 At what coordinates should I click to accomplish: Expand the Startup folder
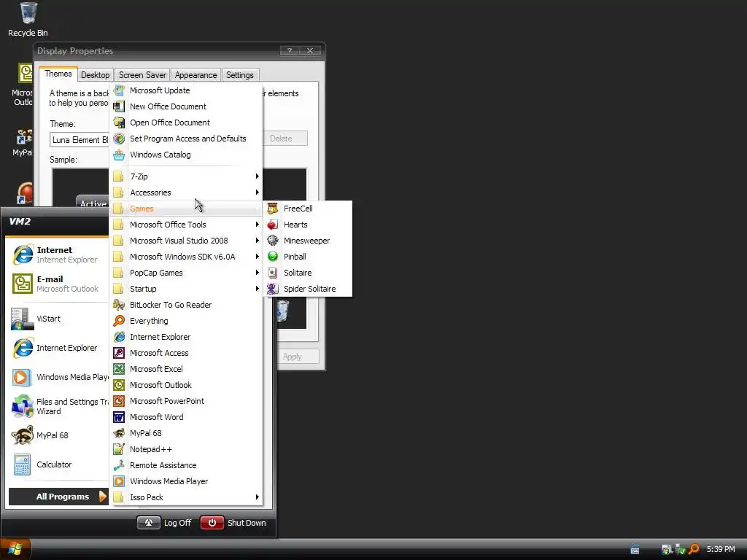tap(186, 289)
